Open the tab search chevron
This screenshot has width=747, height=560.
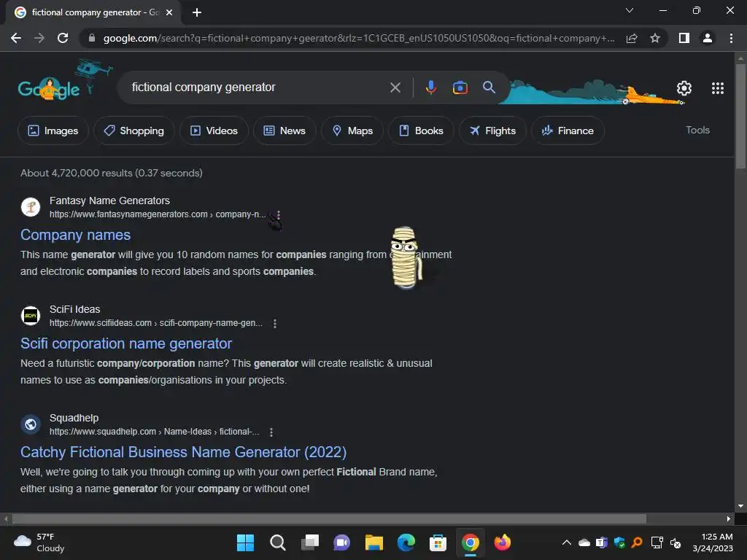630,10
